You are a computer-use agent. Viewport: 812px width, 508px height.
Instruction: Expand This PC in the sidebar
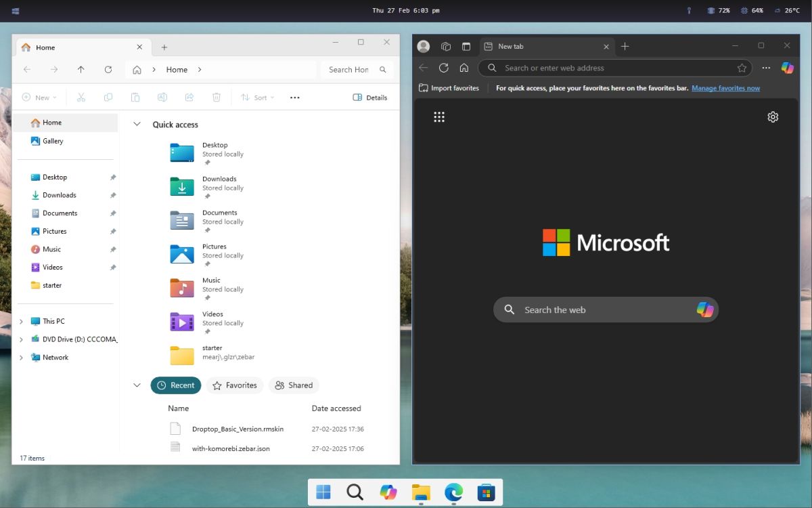click(x=20, y=320)
